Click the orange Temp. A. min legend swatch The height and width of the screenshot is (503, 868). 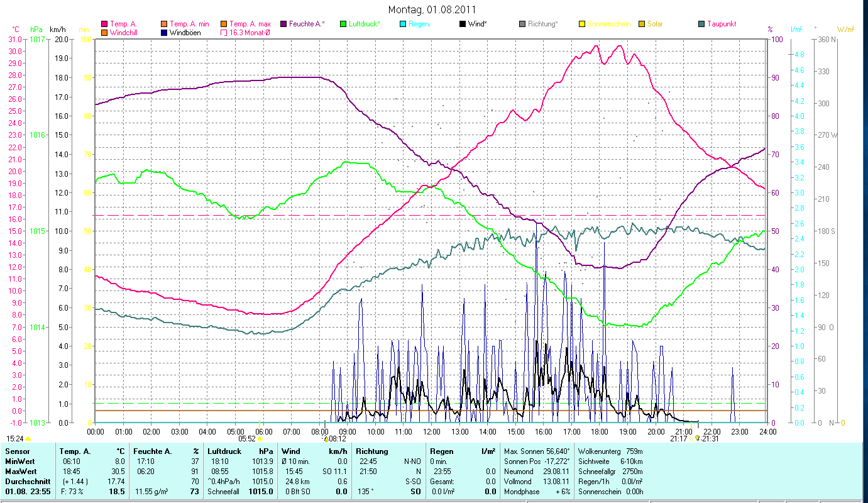[164, 25]
